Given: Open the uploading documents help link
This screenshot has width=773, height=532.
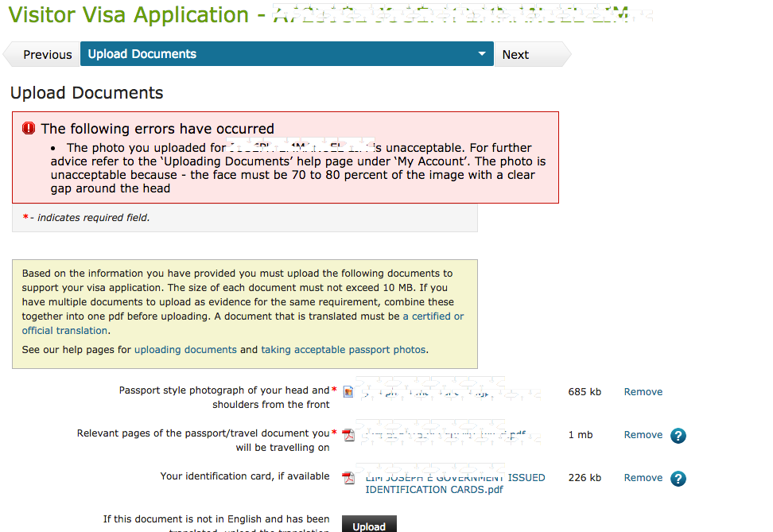Looking at the screenshot, I should 185,349.
